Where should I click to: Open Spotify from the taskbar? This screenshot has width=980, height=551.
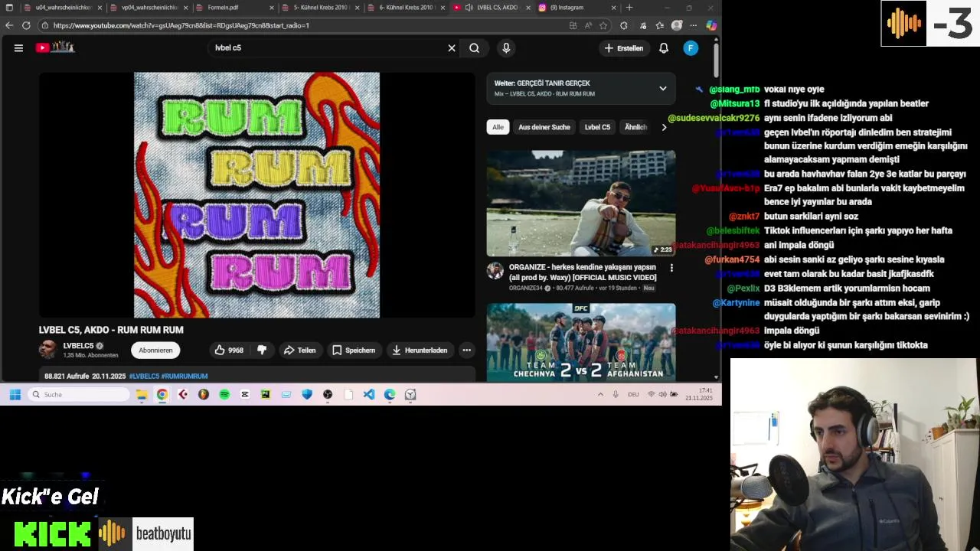tap(224, 394)
